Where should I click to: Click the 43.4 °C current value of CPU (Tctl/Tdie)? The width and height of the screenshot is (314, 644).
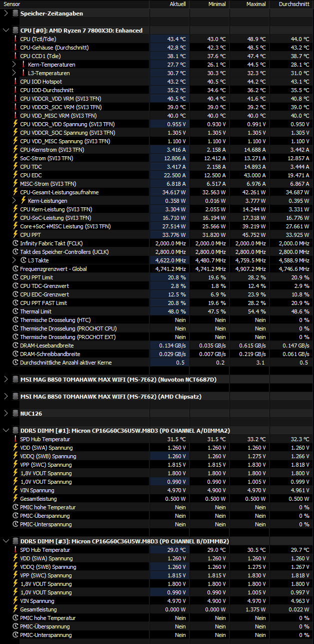click(x=176, y=39)
